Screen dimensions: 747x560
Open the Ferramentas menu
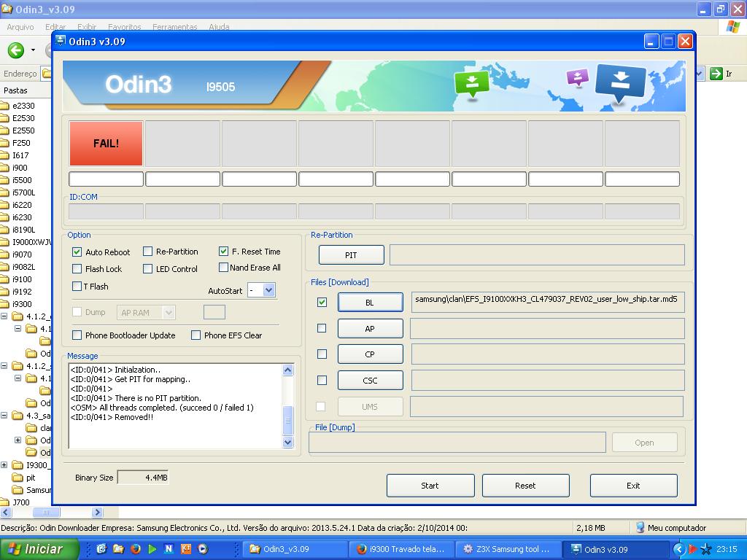175,27
